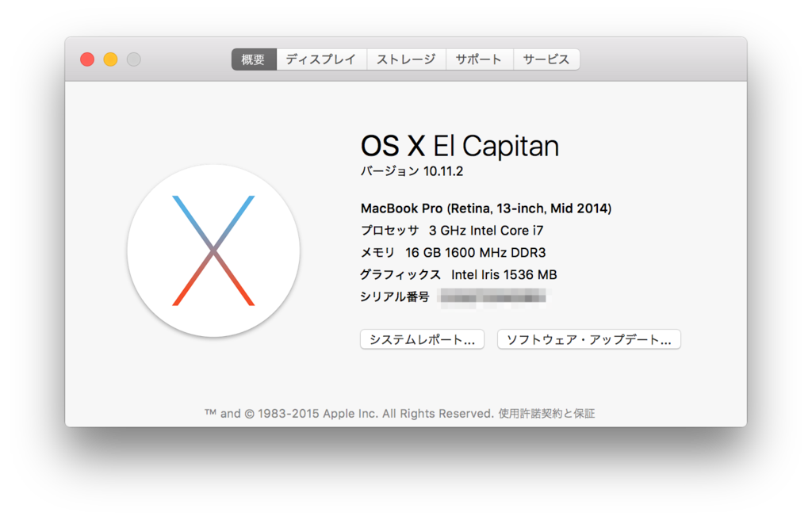The image size is (812, 520).
Task: Select the 概要 tab
Action: 254,59
